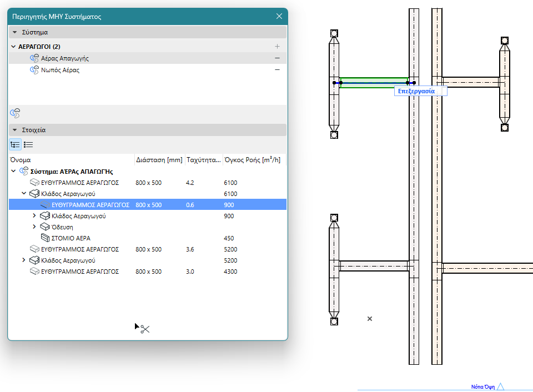Click the ΣΤΟΜΙΟ ΑΕΡΑ grille icon
The image size is (533, 392).
(45, 238)
